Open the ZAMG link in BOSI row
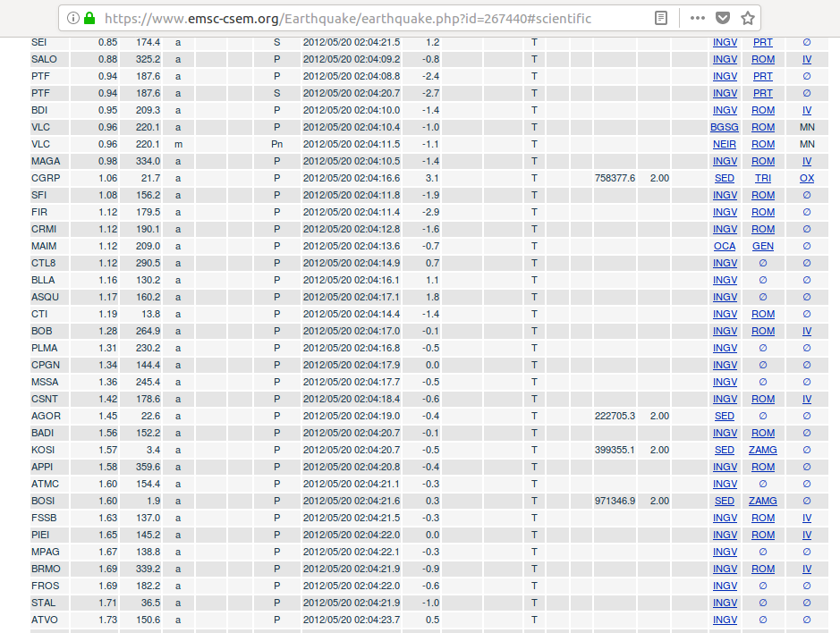This screenshot has width=840, height=633. click(762, 501)
